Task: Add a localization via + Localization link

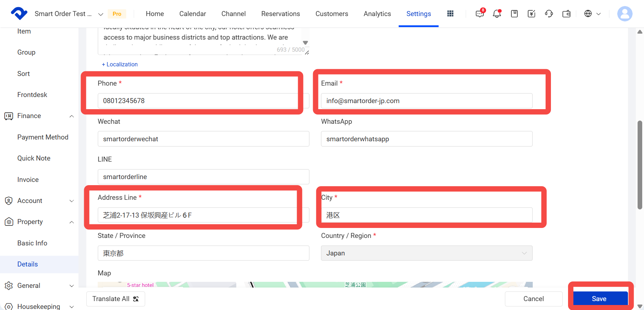Action: pos(119,64)
